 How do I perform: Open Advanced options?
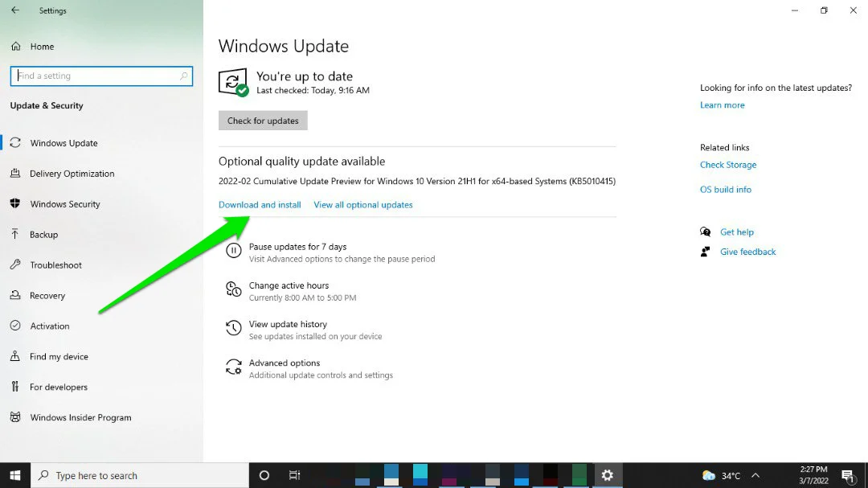pyautogui.click(x=285, y=363)
